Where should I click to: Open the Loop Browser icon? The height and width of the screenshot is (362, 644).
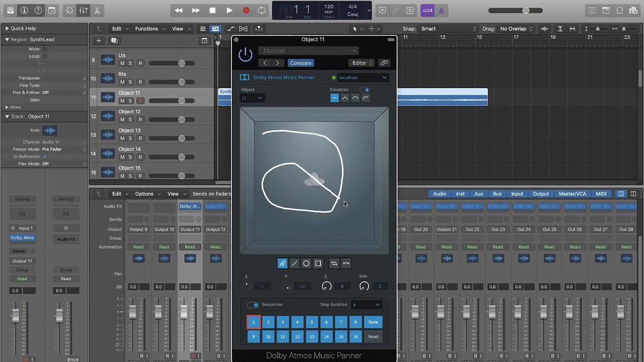620,10
